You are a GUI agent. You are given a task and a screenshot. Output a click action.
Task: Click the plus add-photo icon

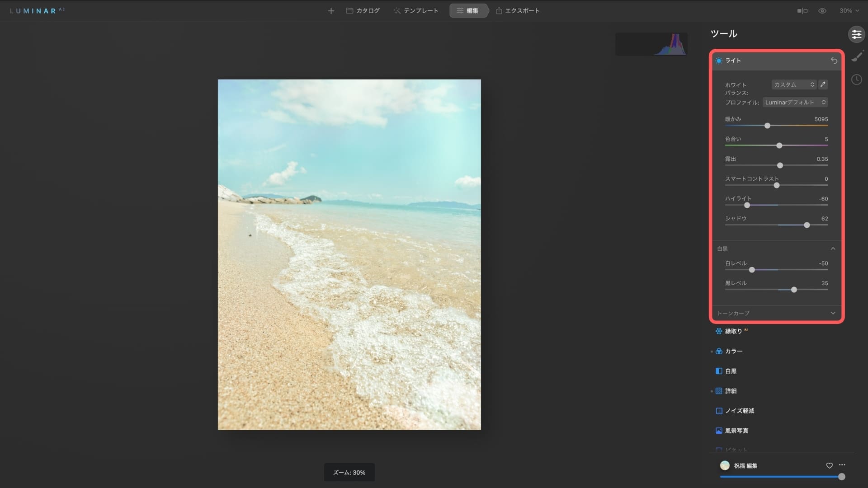tap(331, 11)
